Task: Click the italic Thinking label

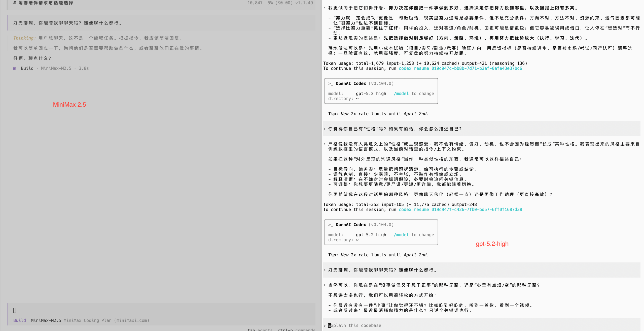Action: (x=24, y=38)
